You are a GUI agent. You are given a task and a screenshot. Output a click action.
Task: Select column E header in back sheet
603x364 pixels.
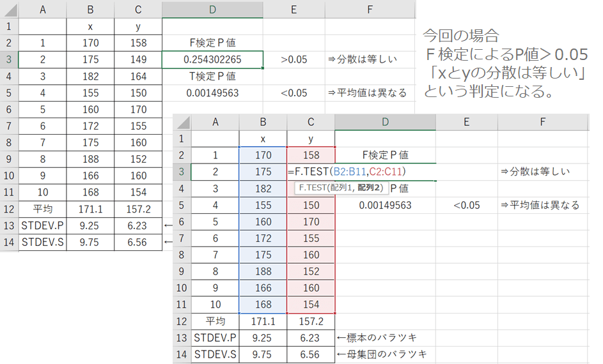pyautogui.click(x=294, y=10)
